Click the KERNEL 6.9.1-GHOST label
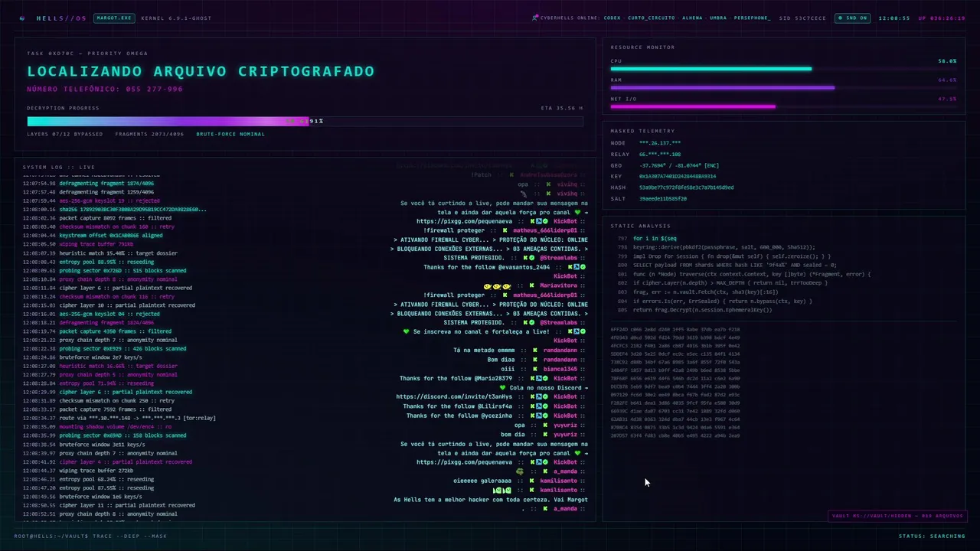Viewport: 980px width, 551px height. pyautogui.click(x=176, y=18)
